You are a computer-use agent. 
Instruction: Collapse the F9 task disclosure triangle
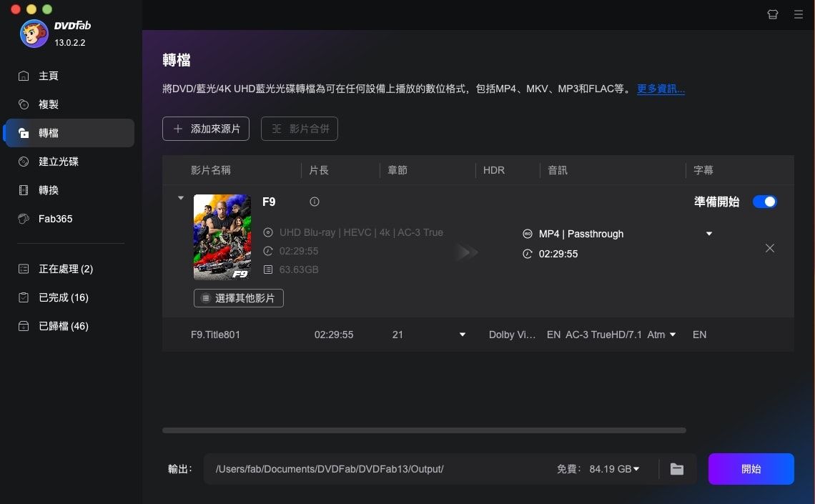[x=181, y=198]
